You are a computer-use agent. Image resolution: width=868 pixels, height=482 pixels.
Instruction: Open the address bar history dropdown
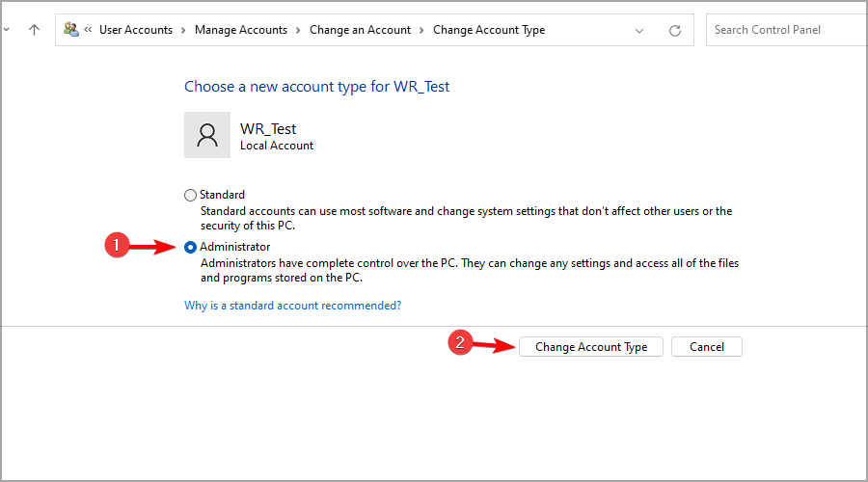[639, 30]
